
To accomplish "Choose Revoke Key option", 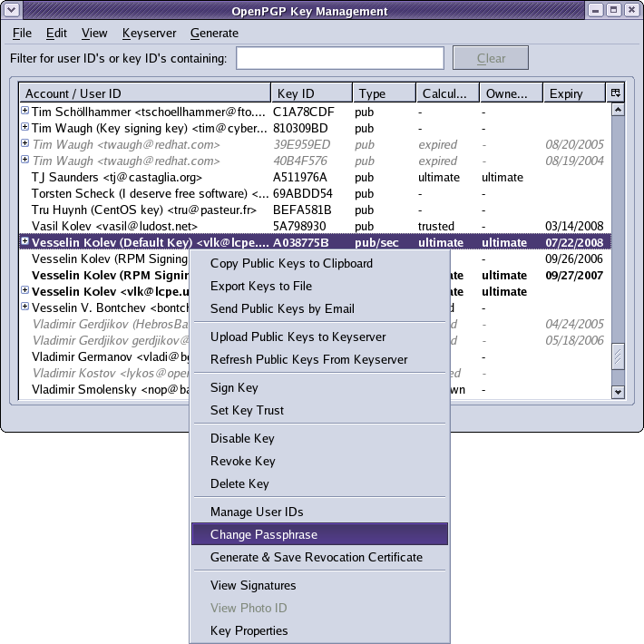I will coord(319,461).
